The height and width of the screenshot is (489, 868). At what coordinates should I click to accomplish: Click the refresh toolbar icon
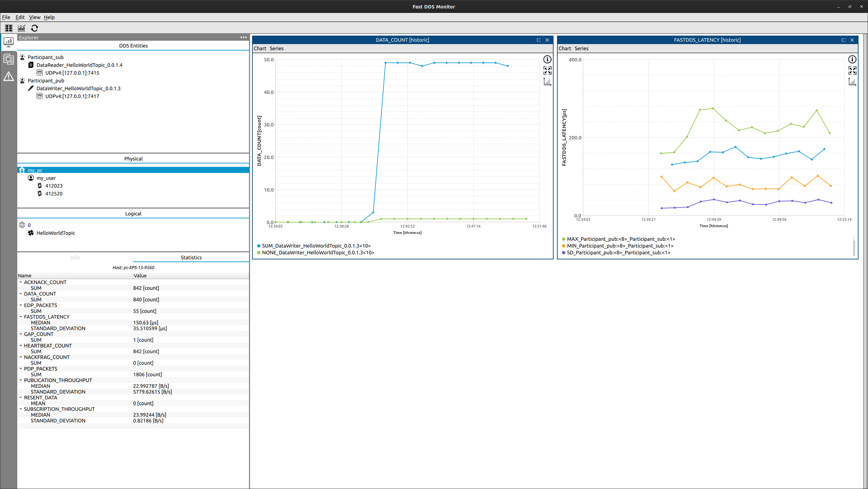[35, 28]
